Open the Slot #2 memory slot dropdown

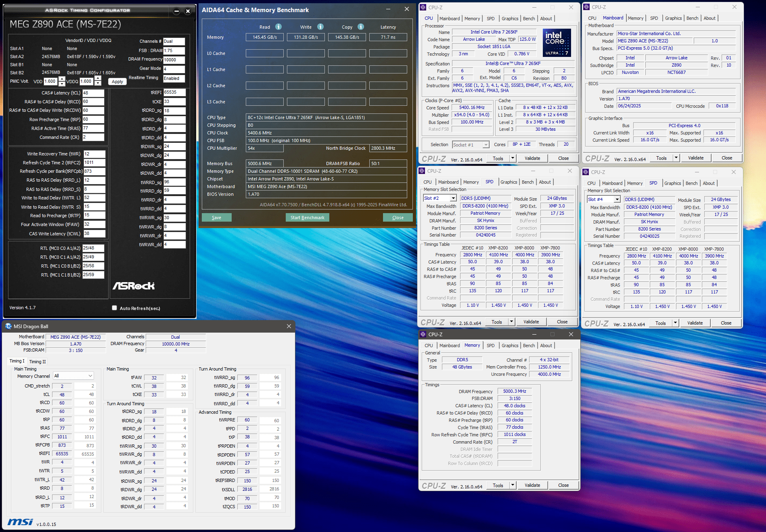(x=453, y=198)
